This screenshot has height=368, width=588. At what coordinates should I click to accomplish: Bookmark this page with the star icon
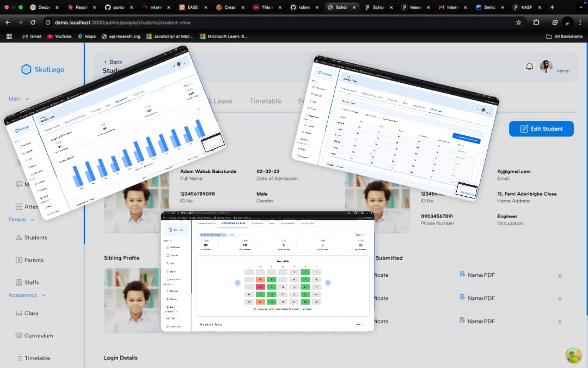point(519,22)
